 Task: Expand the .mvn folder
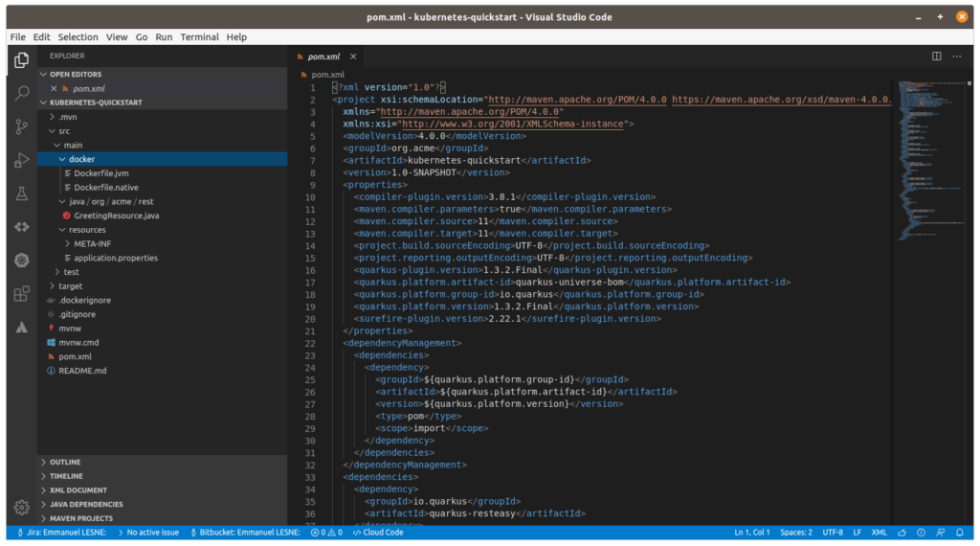coord(163,117)
